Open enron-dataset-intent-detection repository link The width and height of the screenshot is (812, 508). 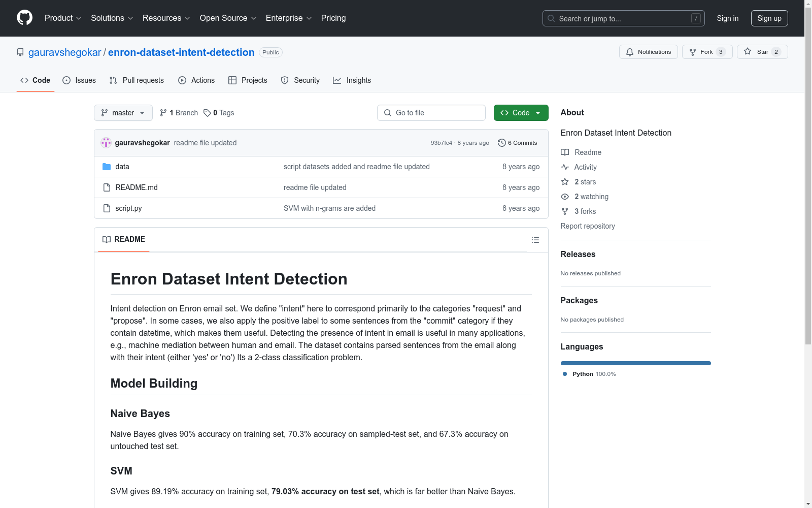coord(181,52)
